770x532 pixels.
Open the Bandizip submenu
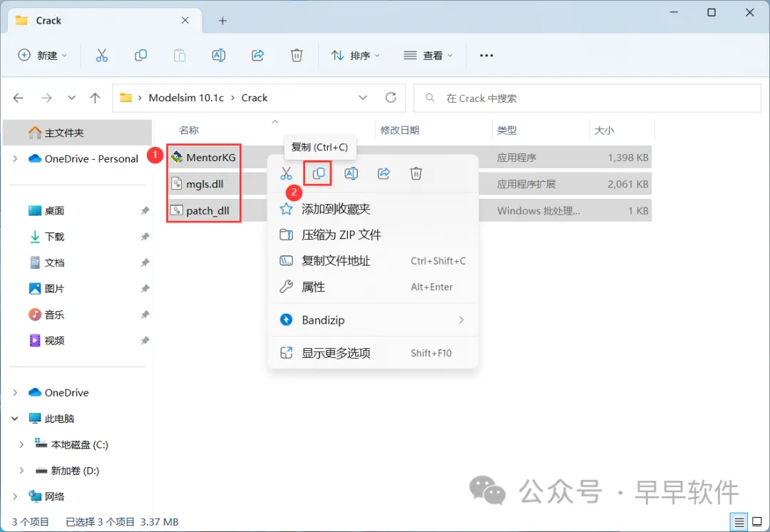[374, 320]
